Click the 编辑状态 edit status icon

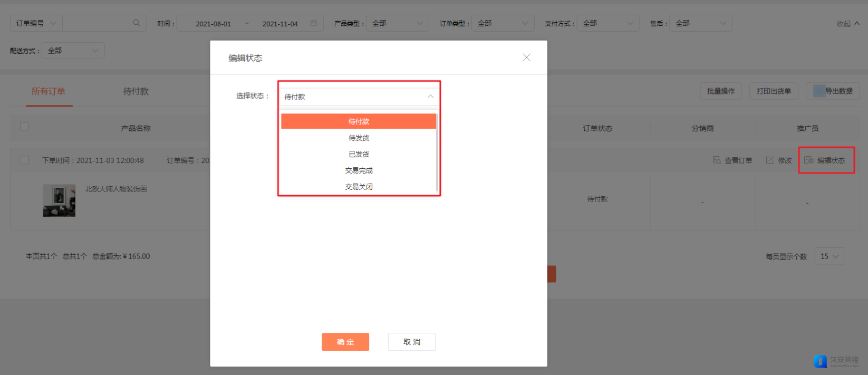pyautogui.click(x=809, y=160)
